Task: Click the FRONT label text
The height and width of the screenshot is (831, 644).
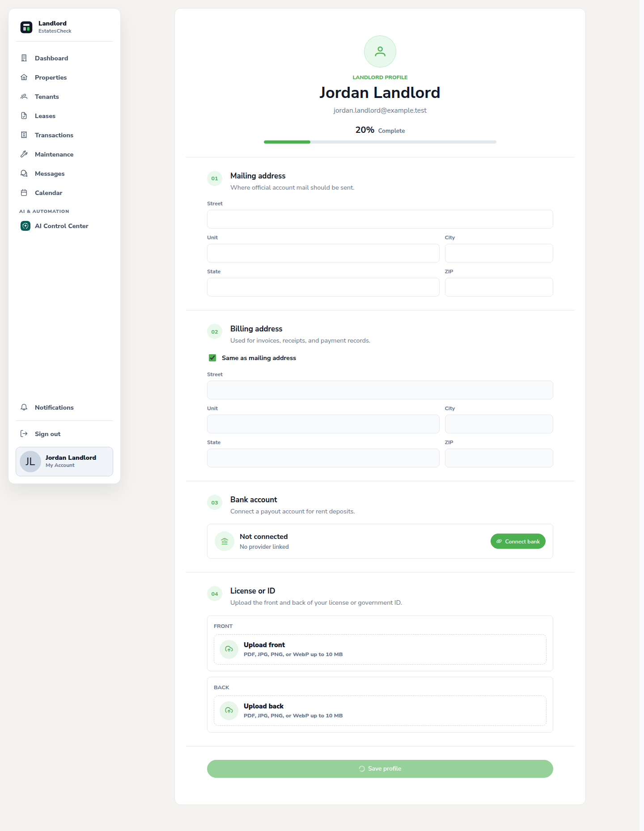Action: click(x=223, y=626)
